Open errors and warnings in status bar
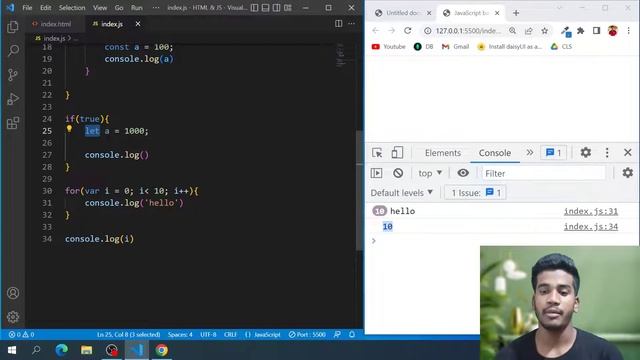The height and width of the screenshot is (360, 640). coord(22,334)
